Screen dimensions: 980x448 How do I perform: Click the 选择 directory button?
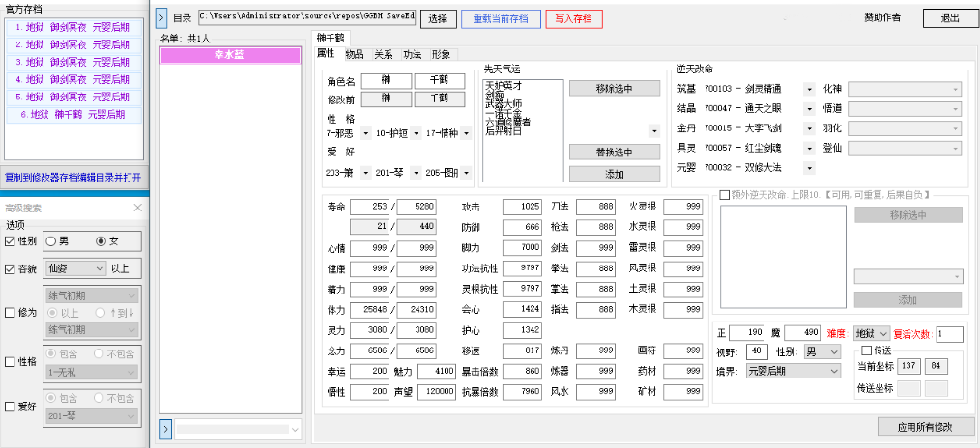[438, 18]
